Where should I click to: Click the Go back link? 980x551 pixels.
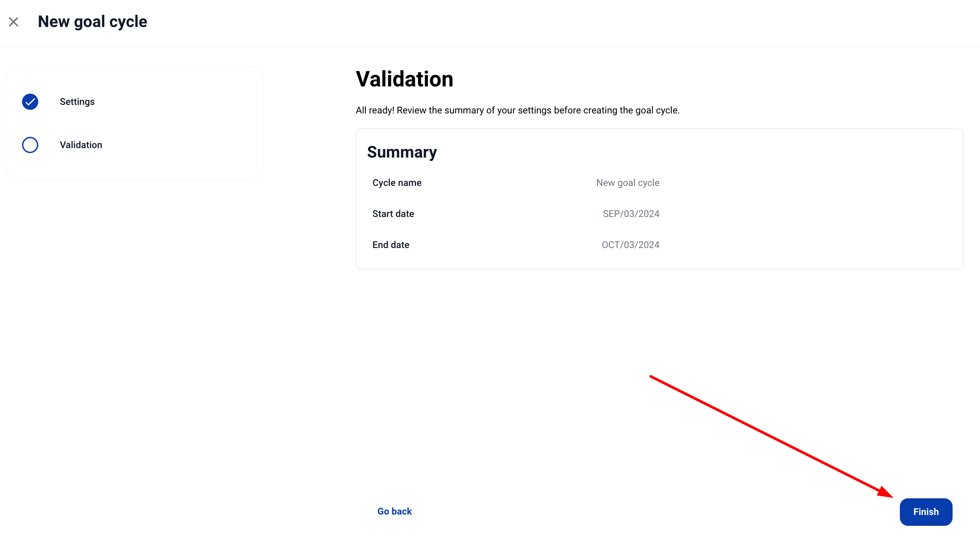coord(395,511)
